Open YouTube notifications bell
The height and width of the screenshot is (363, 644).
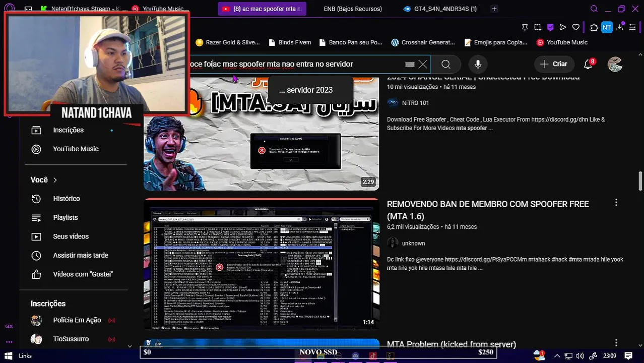588,64
